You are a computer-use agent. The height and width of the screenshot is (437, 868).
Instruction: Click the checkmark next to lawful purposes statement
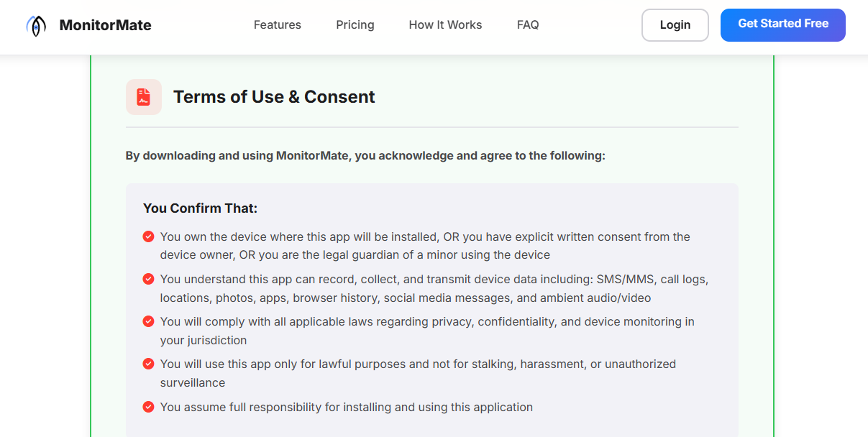pyautogui.click(x=148, y=364)
